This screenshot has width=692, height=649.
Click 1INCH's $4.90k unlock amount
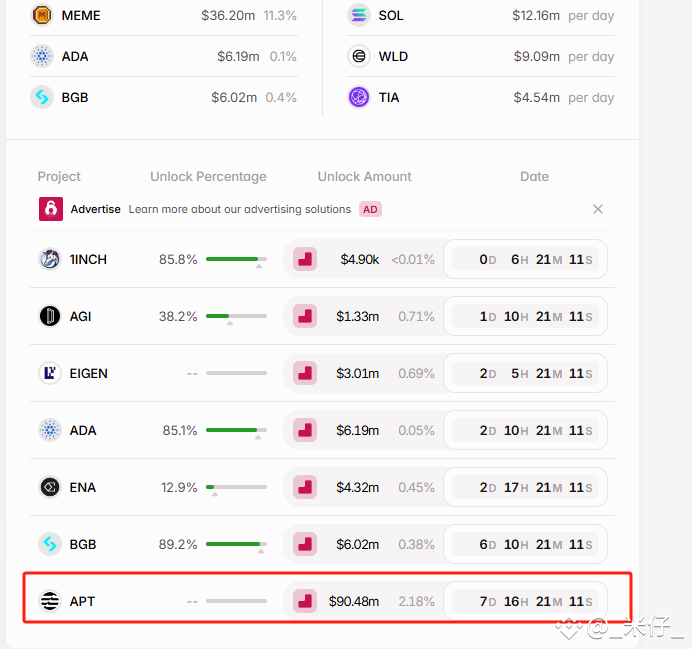360,259
